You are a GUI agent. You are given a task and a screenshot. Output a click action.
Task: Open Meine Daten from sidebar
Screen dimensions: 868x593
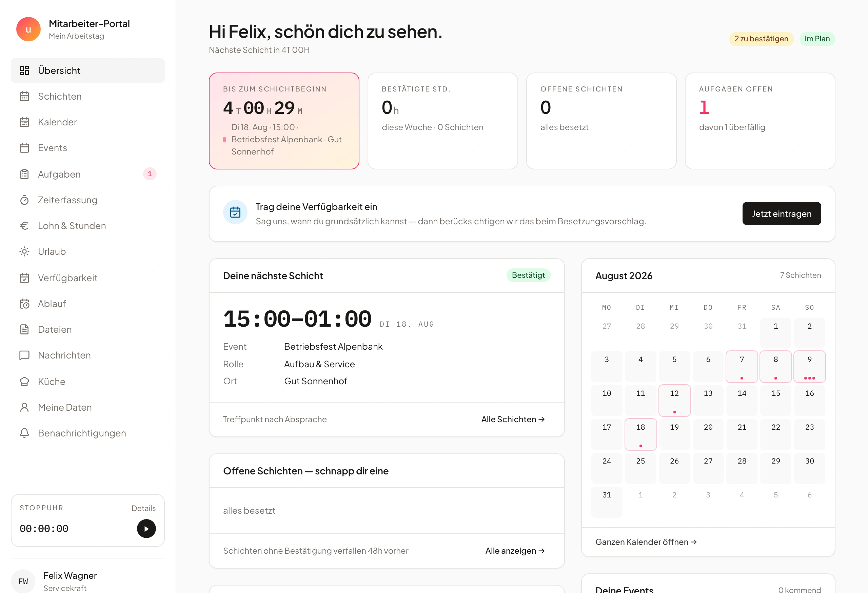(x=88, y=408)
